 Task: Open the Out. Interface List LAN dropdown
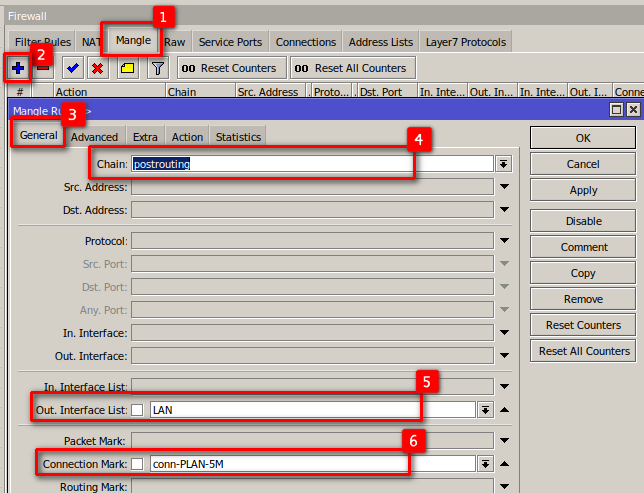pyautogui.click(x=485, y=409)
